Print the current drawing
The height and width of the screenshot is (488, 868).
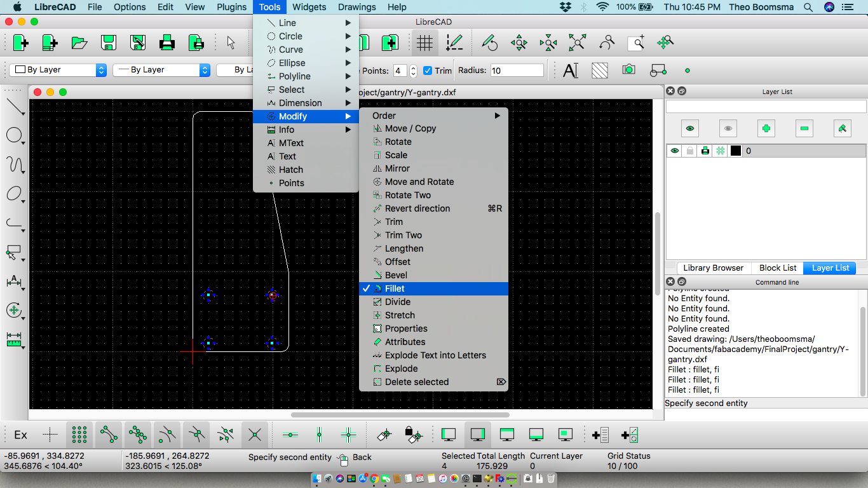(165, 42)
